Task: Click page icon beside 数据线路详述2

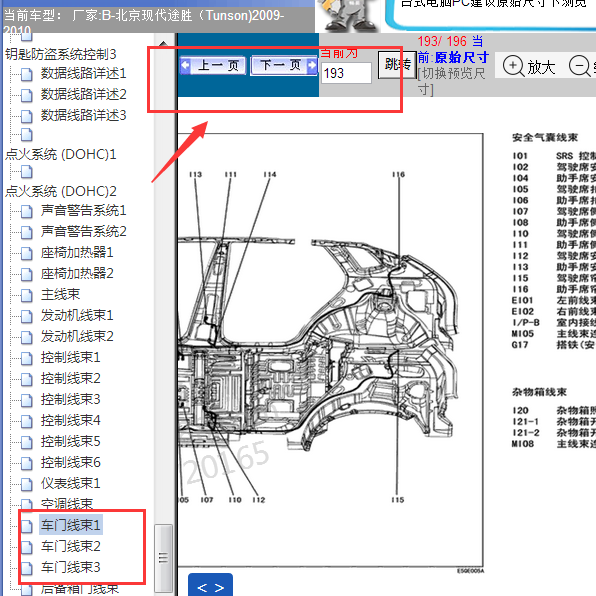Action: click(27, 95)
